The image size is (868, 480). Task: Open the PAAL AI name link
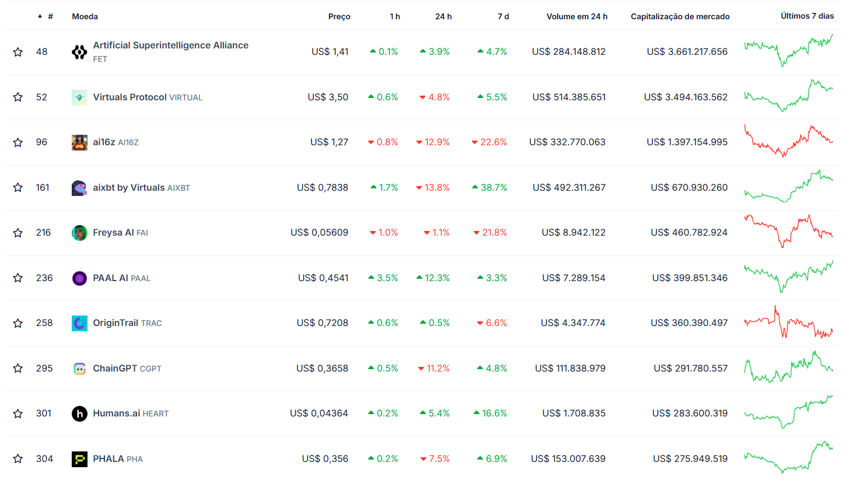tap(111, 278)
